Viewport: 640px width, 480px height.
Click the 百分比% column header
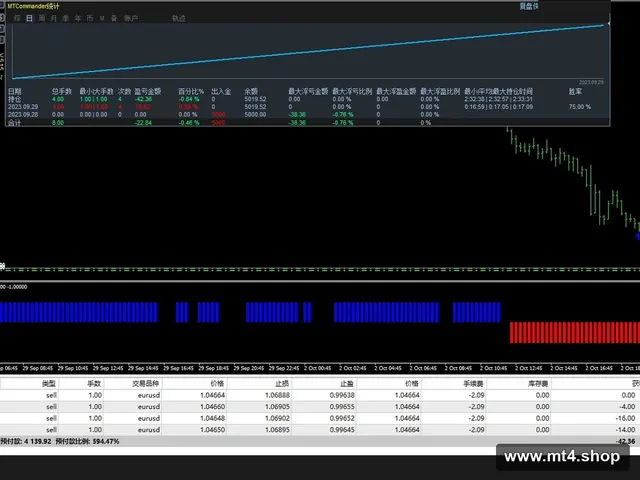(191, 91)
